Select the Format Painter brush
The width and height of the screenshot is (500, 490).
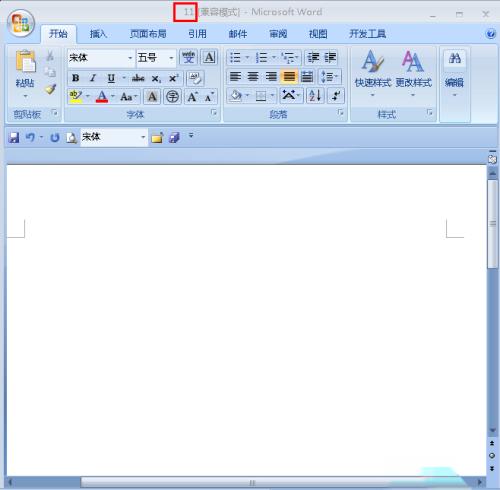pos(50,89)
